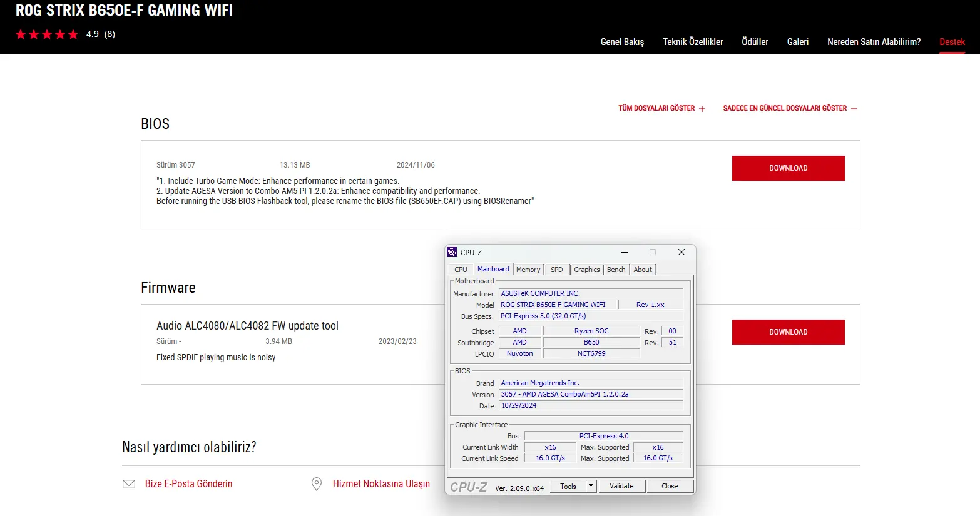Viewport: 980px width, 516px height.
Task: Click the Validate button in CPU-Z
Action: tap(621, 486)
